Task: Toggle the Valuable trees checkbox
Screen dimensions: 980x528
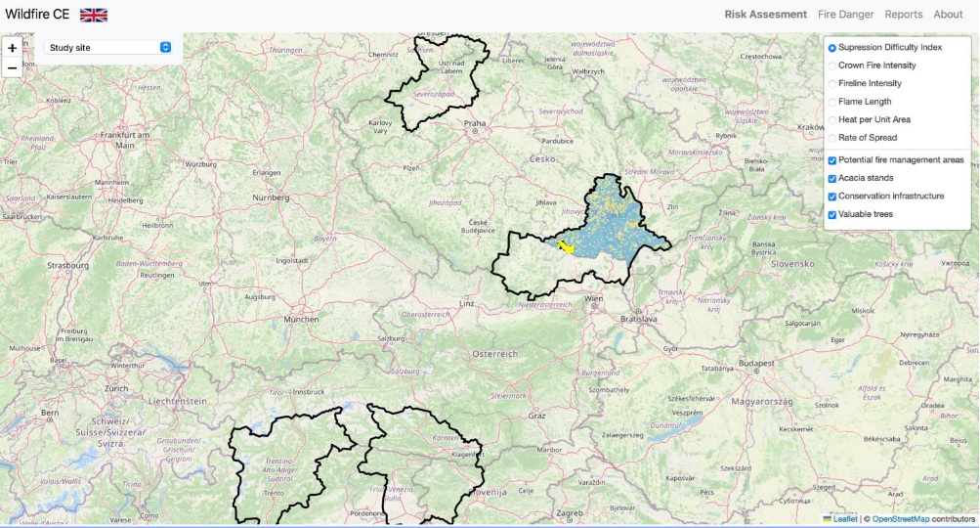Action: 832,215
